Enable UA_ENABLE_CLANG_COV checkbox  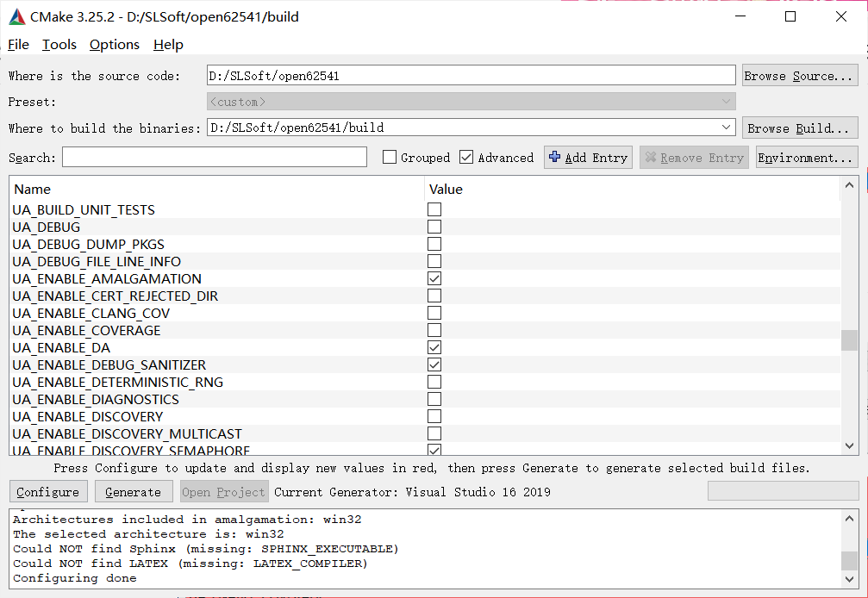(434, 313)
